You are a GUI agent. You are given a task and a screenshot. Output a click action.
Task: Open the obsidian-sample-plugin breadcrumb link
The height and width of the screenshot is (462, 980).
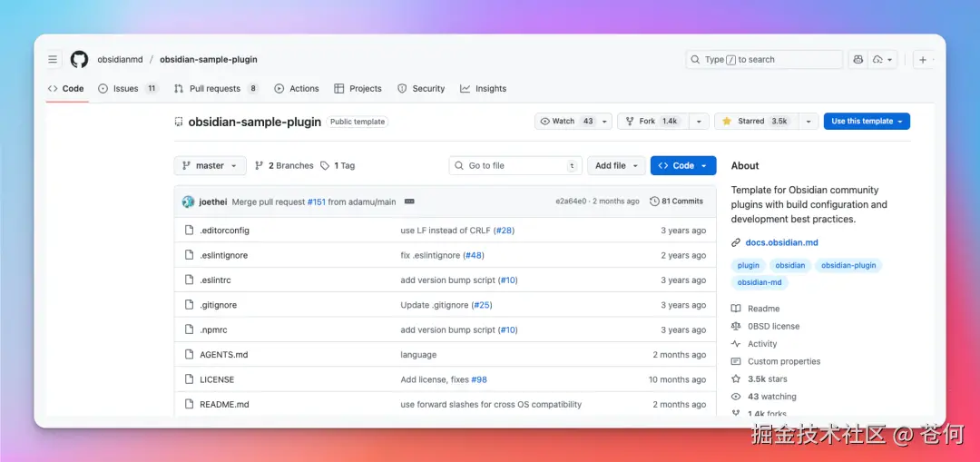208,59
